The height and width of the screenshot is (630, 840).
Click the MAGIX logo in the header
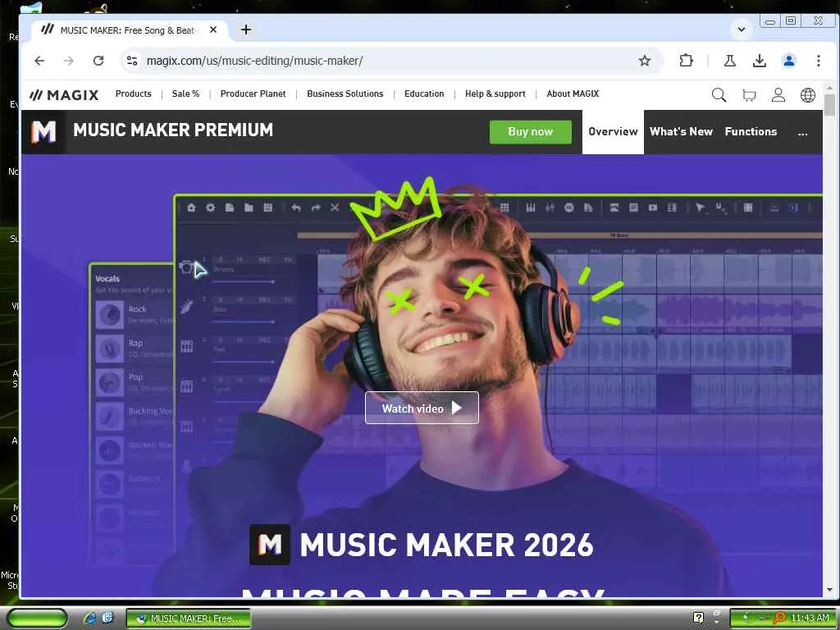(64, 95)
